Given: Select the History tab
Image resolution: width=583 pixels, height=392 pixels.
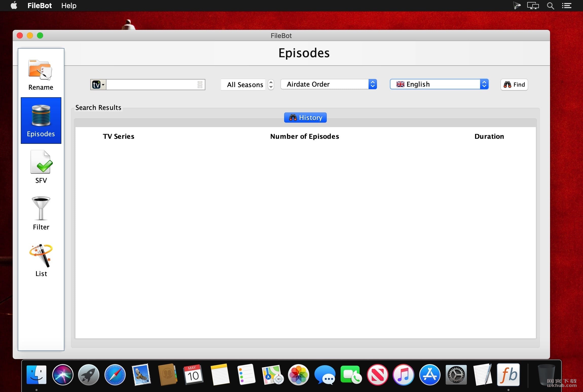Looking at the screenshot, I should [x=305, y=117].
